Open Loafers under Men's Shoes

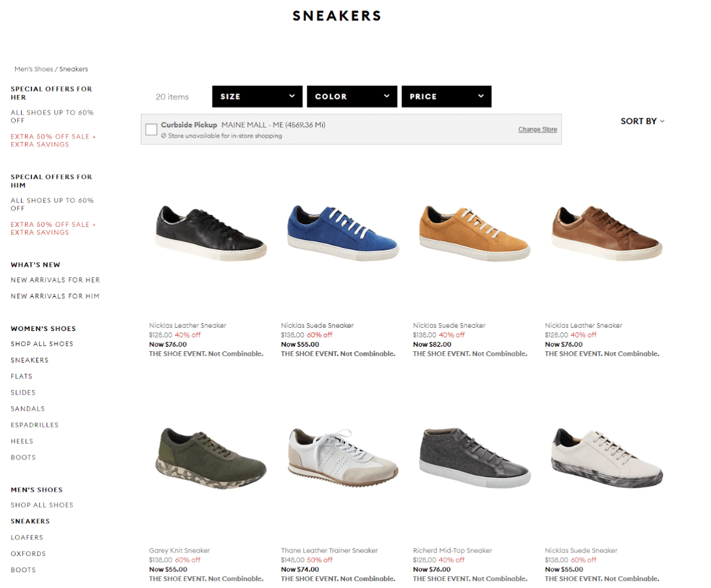pyautogui.click(x=27, y=538)
